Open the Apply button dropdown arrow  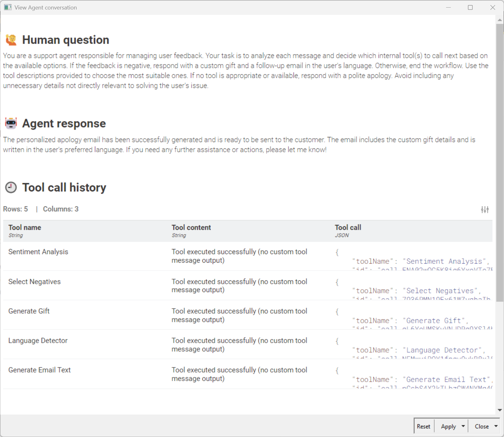click(463, 426)
